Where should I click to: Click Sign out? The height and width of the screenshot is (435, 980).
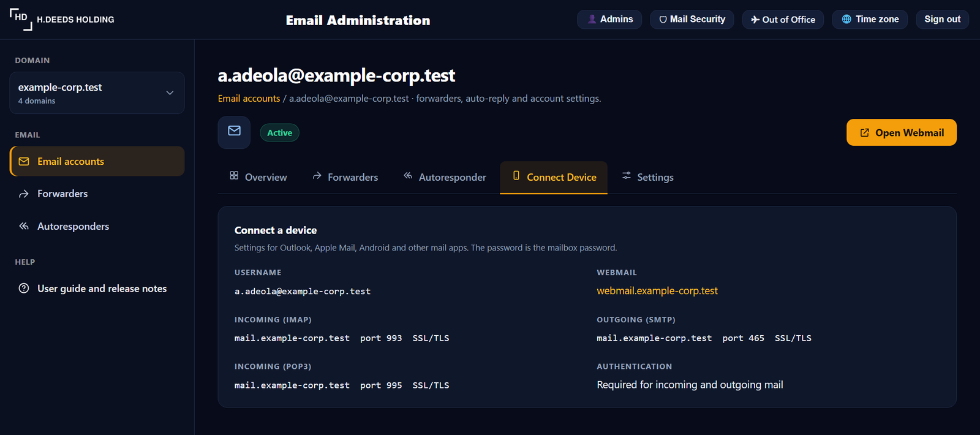point(943,19)
